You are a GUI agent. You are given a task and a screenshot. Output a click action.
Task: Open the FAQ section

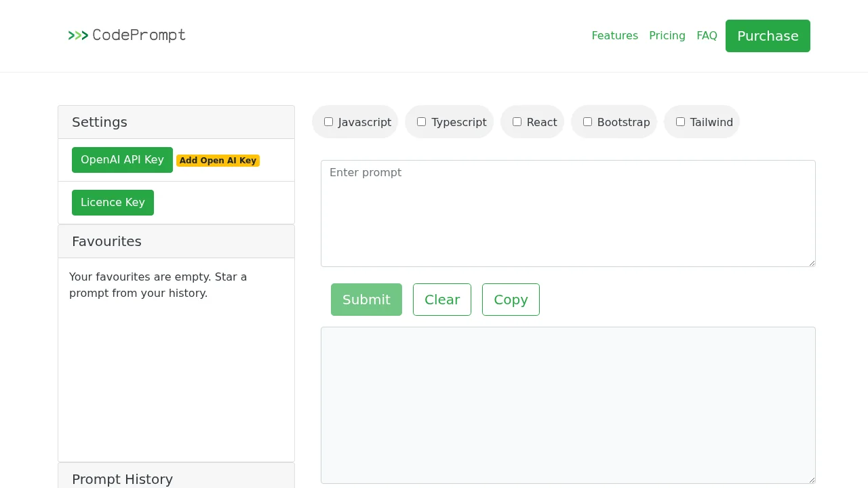tap(707, 35)
